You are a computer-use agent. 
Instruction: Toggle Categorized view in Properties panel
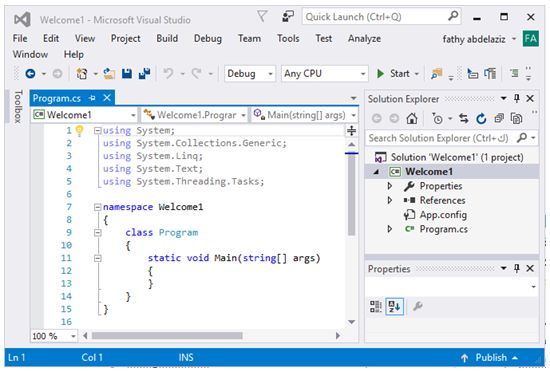375,306
